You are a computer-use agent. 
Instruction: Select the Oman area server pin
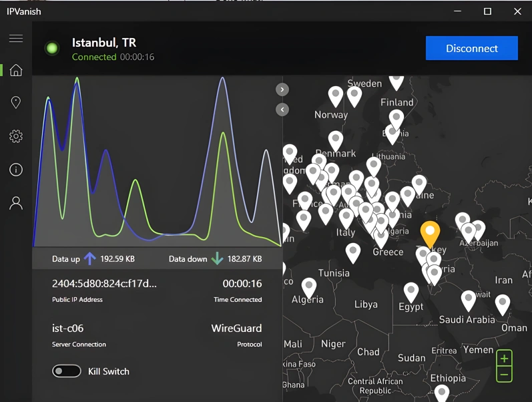point(503,305)
